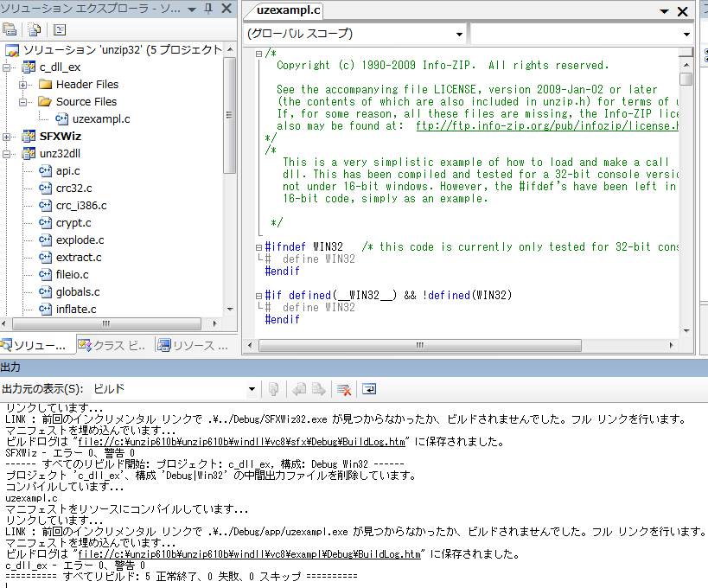Click editor horizontal scrollbar left arrow

click(250, 346)
